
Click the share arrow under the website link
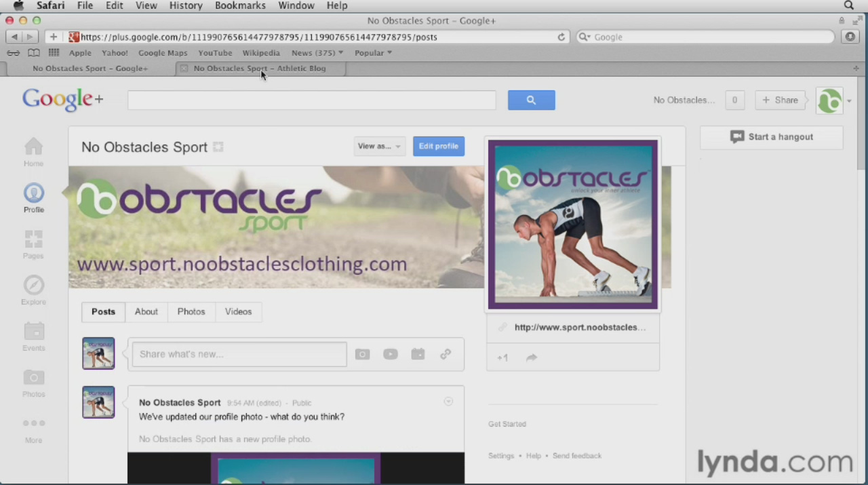click(x=532, y=357)
